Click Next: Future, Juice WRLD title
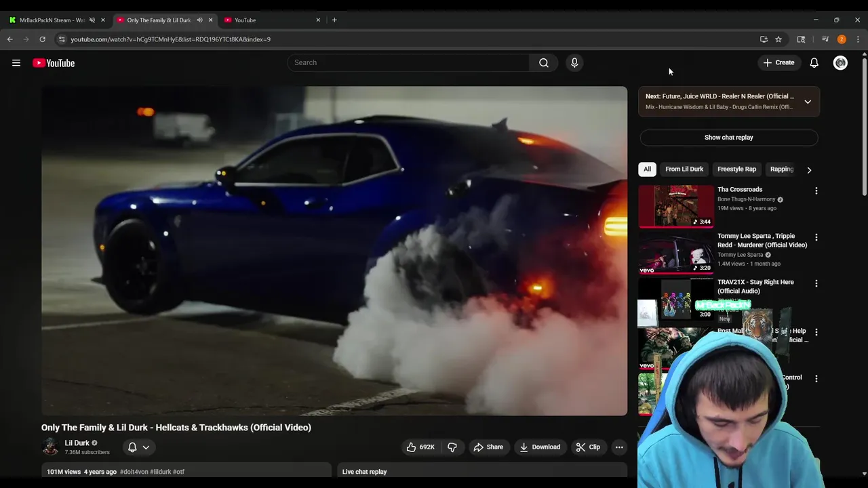 (x=719, y=96)
